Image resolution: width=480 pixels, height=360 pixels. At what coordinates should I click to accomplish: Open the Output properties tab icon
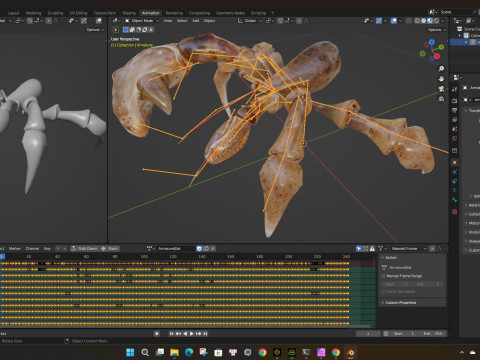pyautogui.click(x=455, y=110)
